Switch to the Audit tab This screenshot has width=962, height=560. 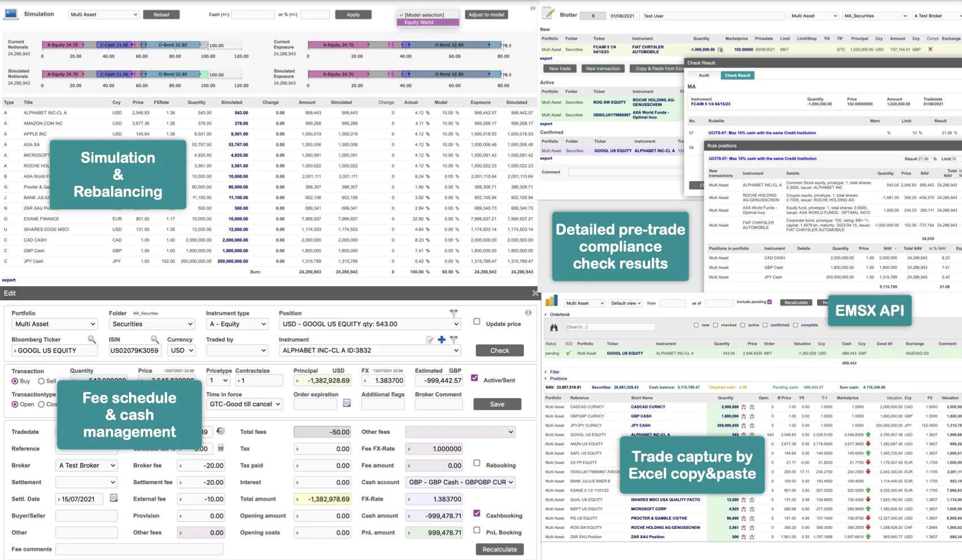coord(704,75)
